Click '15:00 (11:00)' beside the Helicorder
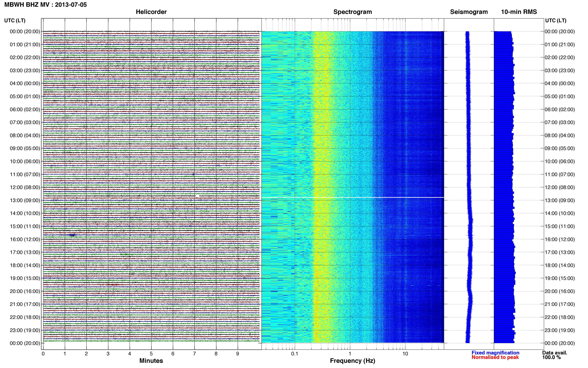 coord(25,226)
